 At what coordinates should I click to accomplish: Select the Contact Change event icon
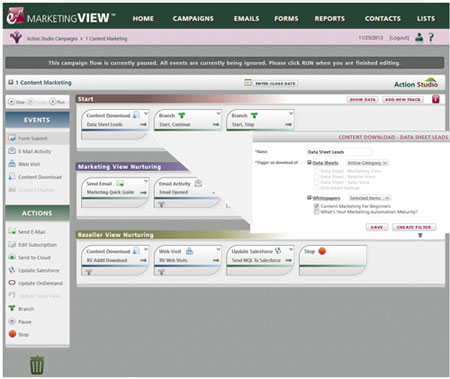[x=12, y=189]
